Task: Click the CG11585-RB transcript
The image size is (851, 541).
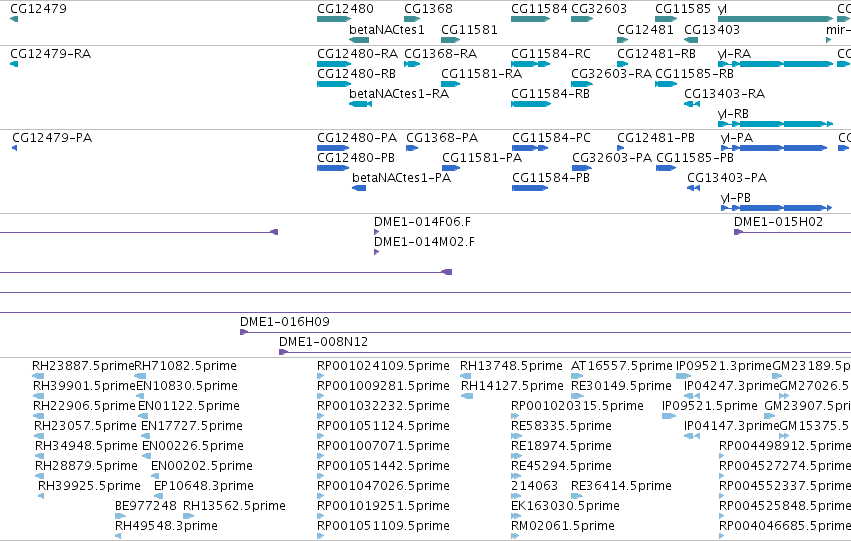Action: 666,84
